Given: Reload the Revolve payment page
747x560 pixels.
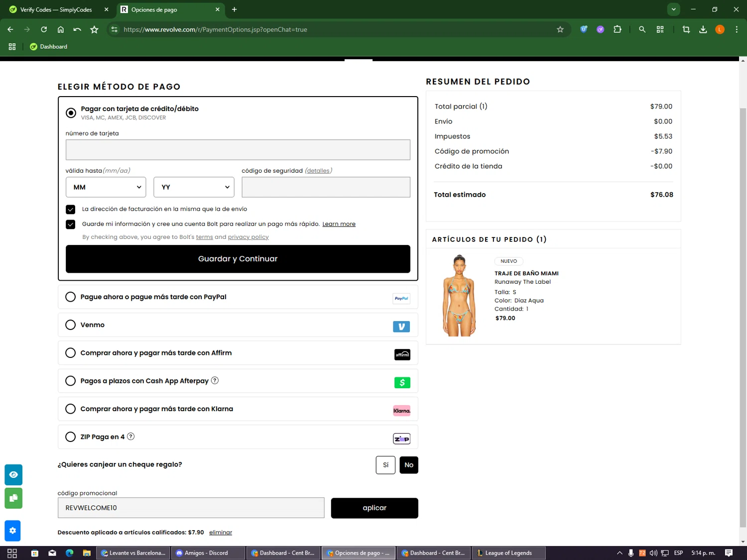Looking at the screenshot, I should 44,29.
